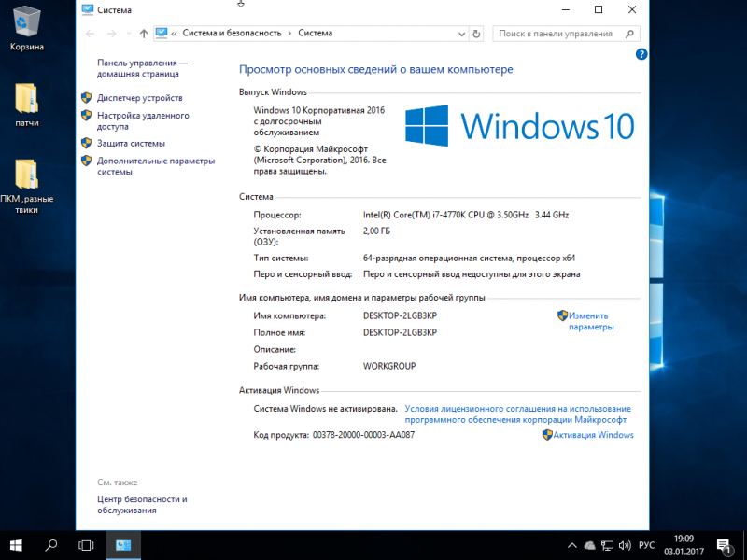Screen dimensions: 747x560
Task: Expand the address bar history dropdown
Action: (461, 34)
